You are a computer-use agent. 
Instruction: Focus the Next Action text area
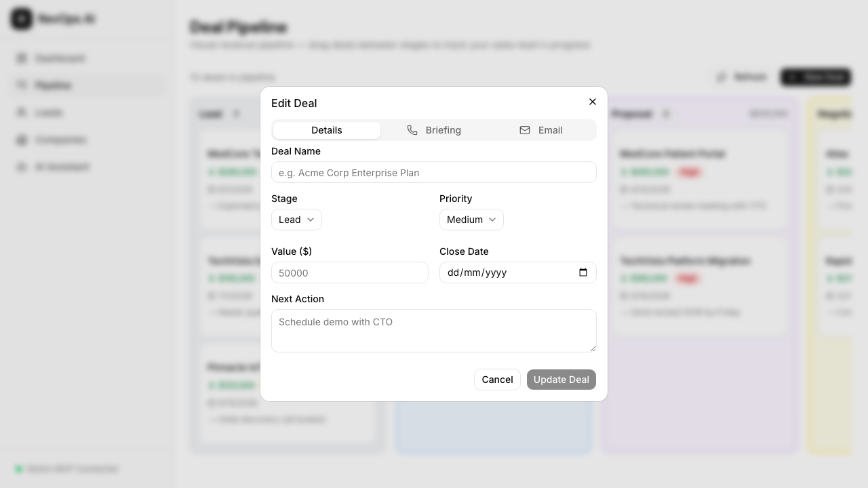coord(434,331)
